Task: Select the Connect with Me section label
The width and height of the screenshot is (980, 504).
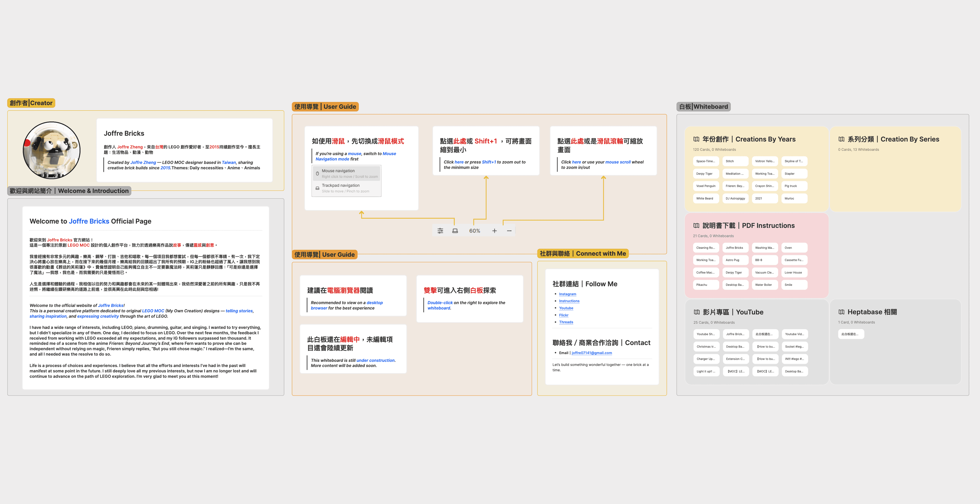Action: click(x=582, y=254)
